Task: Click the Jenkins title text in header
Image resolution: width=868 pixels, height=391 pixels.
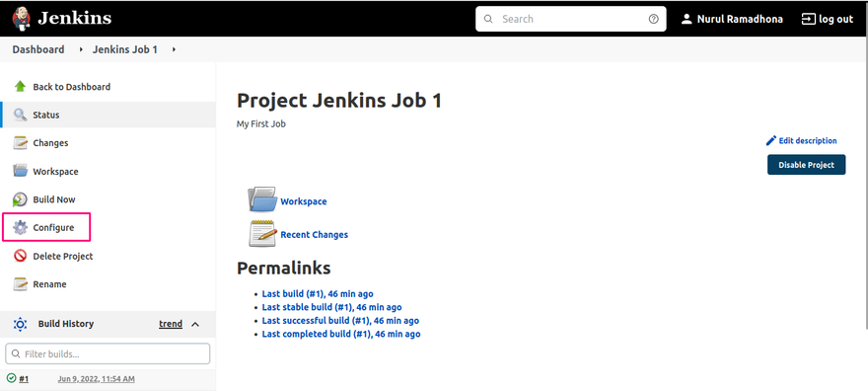Action: coord(75,19)
